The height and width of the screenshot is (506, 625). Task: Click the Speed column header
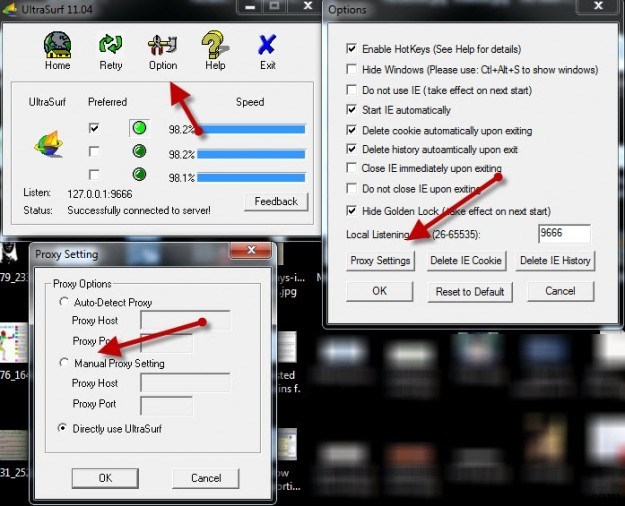tap(250, 102)
